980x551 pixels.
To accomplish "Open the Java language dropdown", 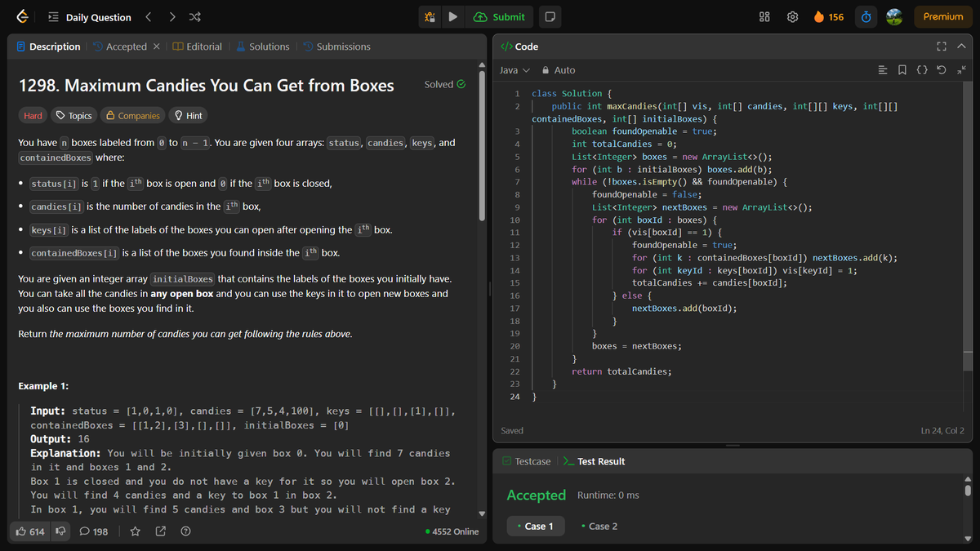I will [x=514, y=70].
